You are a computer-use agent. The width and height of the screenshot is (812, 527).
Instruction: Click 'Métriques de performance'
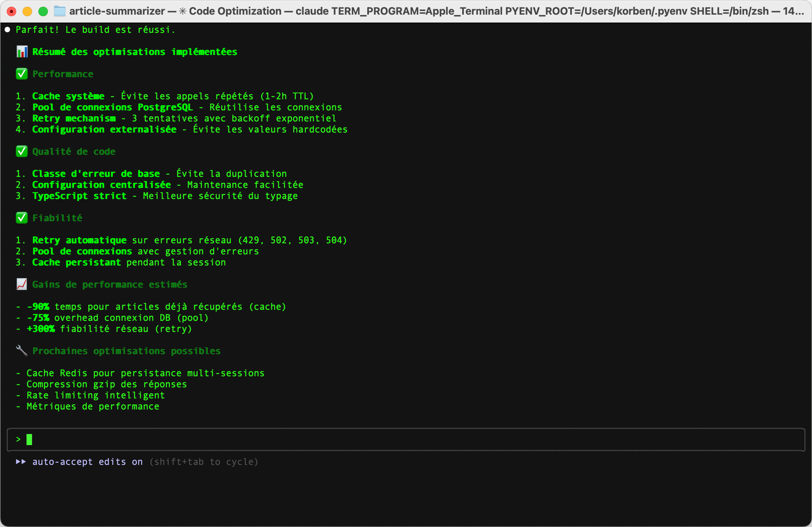point(87,406)
